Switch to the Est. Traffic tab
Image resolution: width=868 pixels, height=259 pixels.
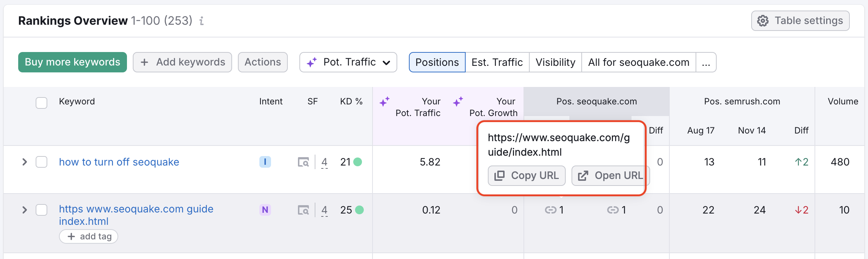[497, 62]
